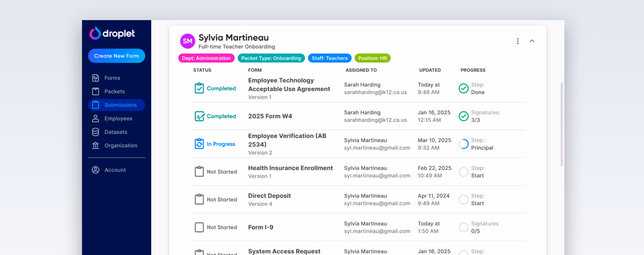Open Form I-9
The width and height of the screenshot is (644, 255).
(261, 227)
